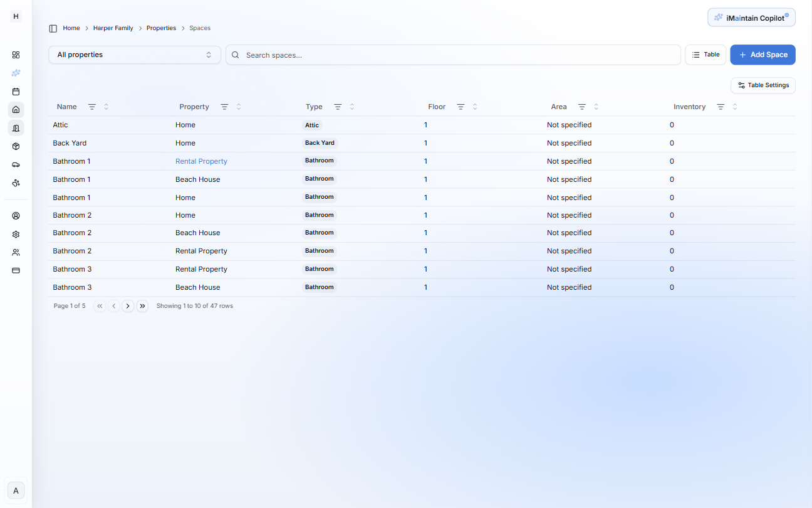The height and width of the screenshot is (508, 812).
Task: Open the settings gear in the sidebar
Action: click(16, 234)
